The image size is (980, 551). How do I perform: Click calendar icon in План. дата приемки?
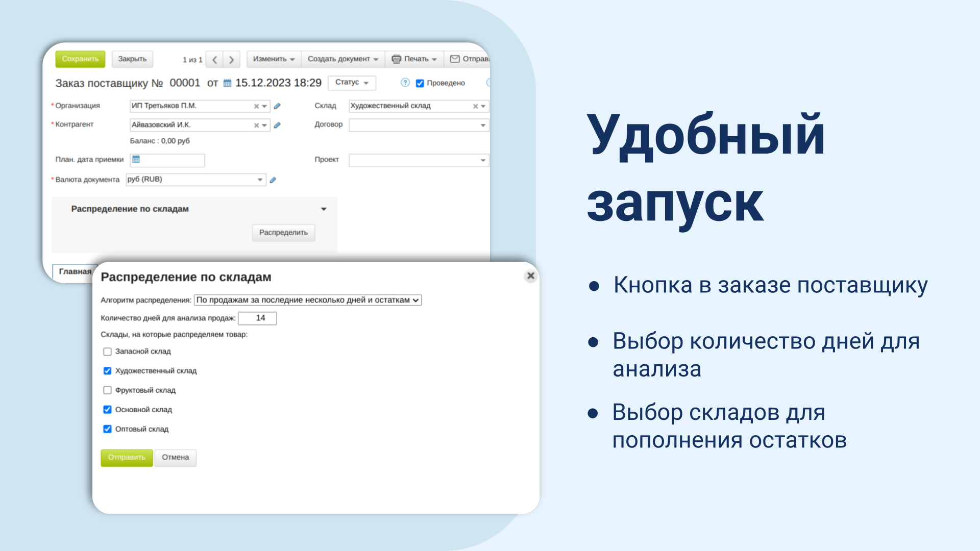(136, 160)
